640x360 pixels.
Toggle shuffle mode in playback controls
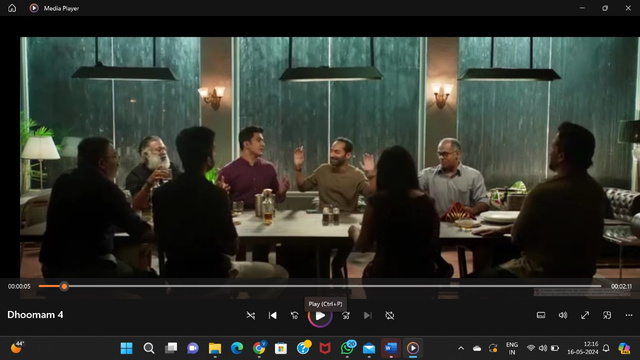251,316
